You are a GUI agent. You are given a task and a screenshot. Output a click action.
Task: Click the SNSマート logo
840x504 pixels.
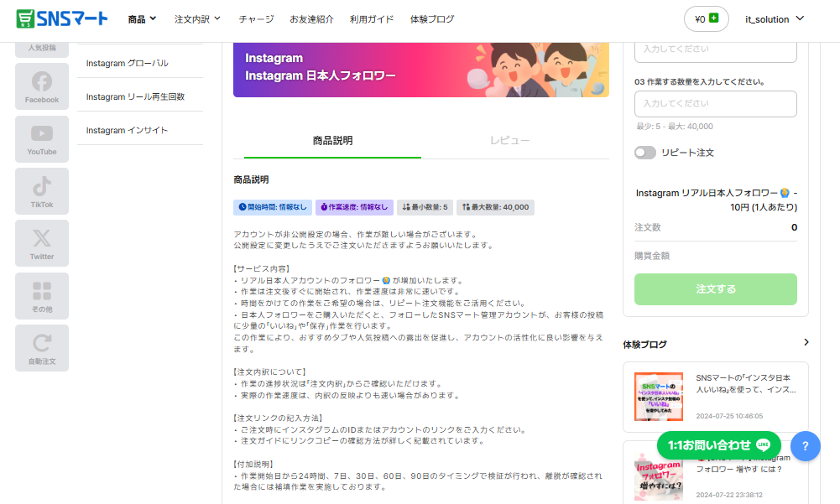click(61, 18)
